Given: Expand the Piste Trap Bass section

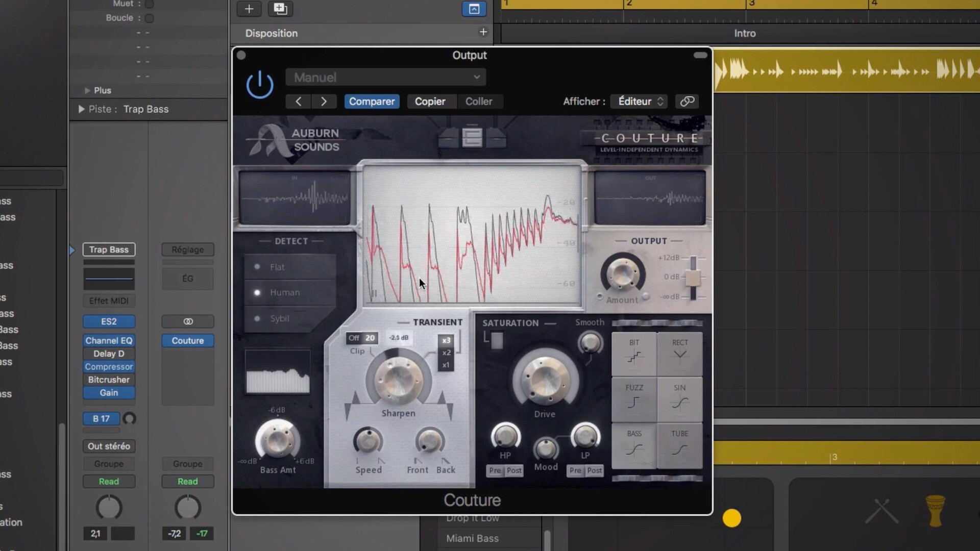Looking at the screenshot, I should 81,109.
